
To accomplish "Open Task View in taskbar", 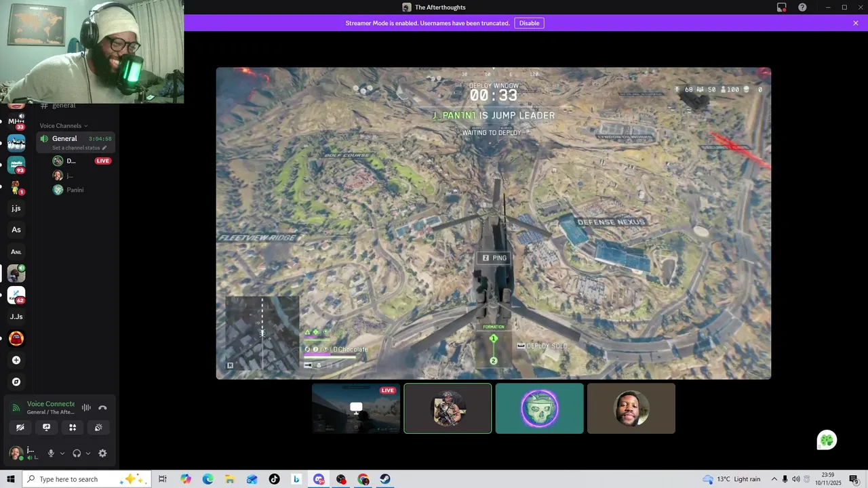I will click(163, 479).
